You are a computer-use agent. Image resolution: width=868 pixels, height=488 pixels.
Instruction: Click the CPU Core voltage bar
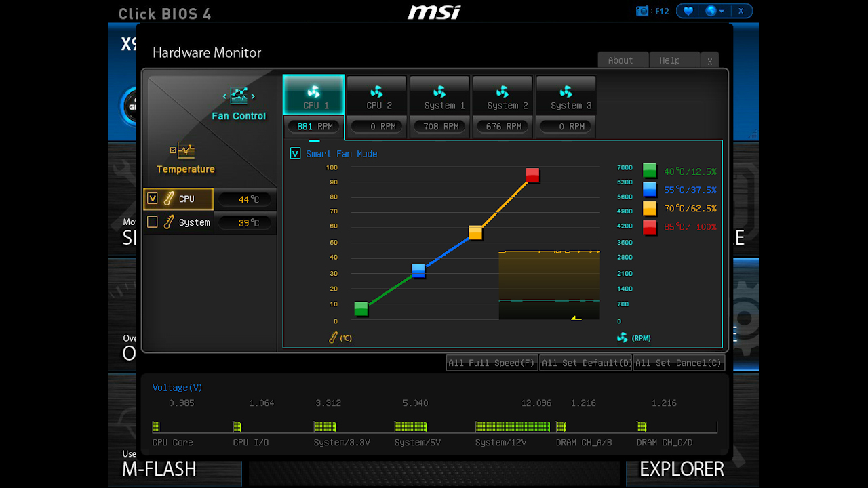156,426
